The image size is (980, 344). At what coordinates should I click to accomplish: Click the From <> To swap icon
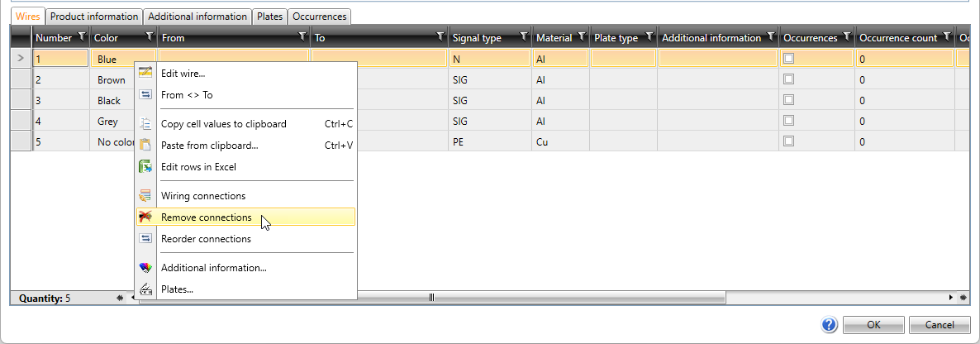click(145, 95)
